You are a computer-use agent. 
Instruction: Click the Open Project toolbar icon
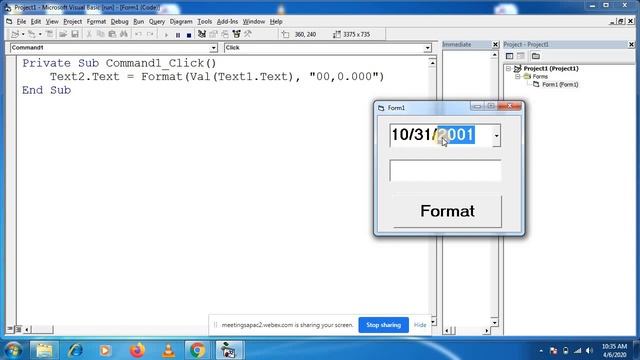[x=62, y=34]
